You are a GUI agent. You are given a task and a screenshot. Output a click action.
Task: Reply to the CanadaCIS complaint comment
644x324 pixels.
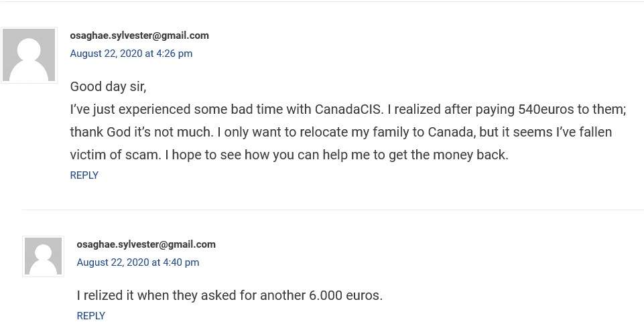click(x=84, y=175)
